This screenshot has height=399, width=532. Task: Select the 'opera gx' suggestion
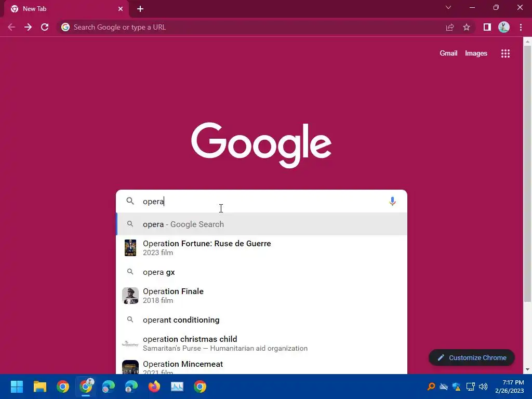point(261,272)
